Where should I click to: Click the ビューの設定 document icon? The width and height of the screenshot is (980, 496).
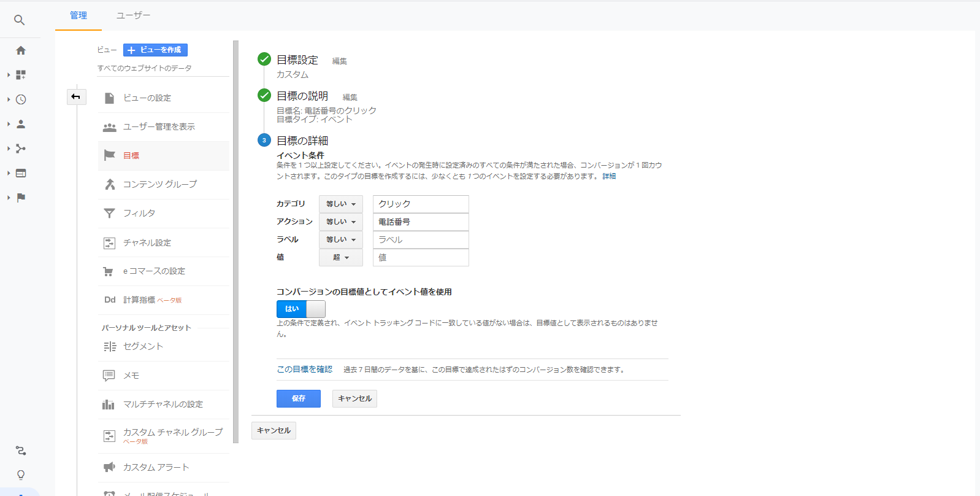[109, 98]
